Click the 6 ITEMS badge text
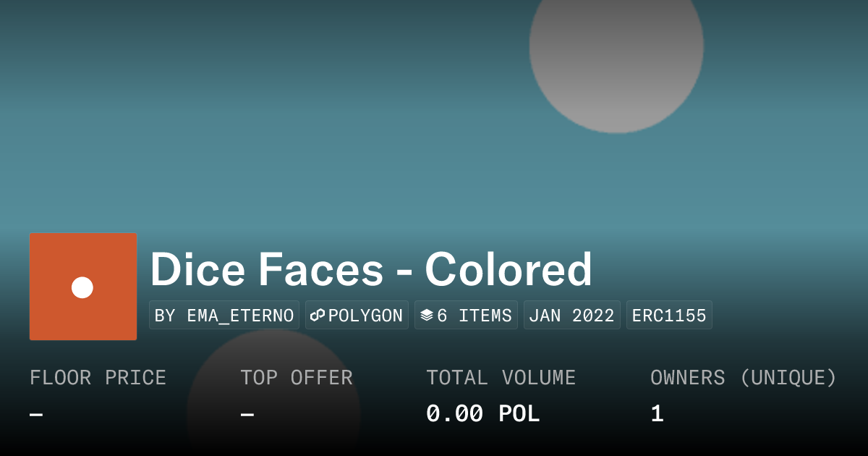 pyautogui.click(x=475, y=316)
